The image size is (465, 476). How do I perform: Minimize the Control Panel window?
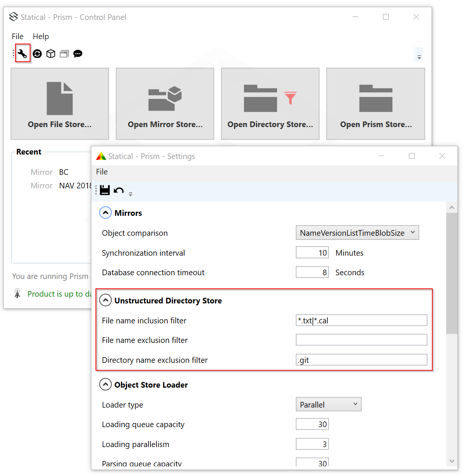(355, 17)
